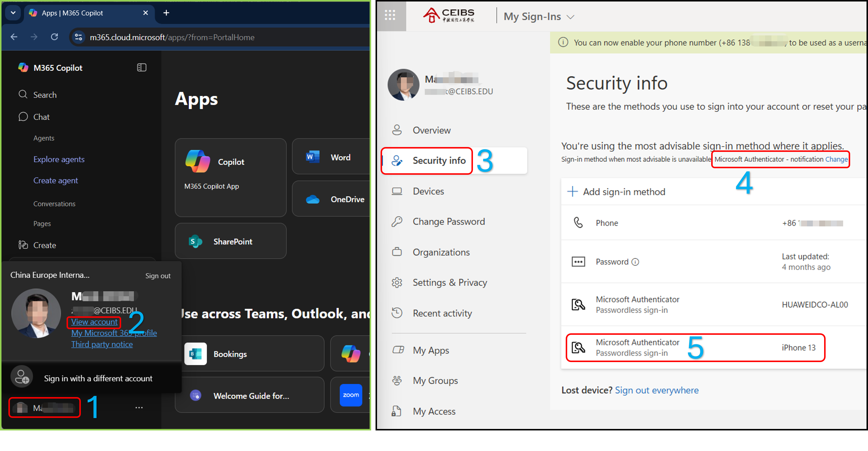
Task: Click the password info icon
Action: (x=635, y=262)
